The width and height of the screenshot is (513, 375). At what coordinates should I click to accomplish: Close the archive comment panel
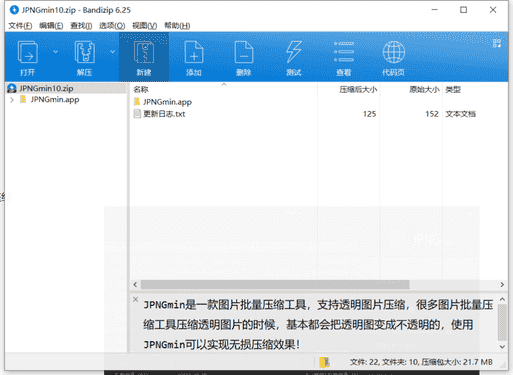(x=135, y=299)
